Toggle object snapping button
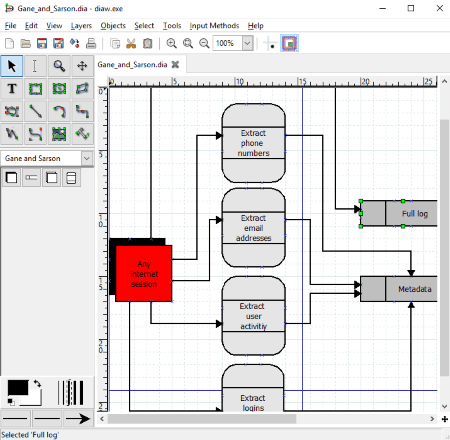 tap(289, 43)
